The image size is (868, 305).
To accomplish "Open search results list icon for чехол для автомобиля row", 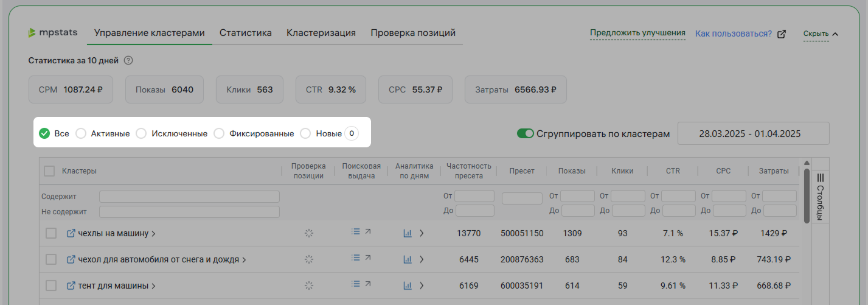I will 356,258.
